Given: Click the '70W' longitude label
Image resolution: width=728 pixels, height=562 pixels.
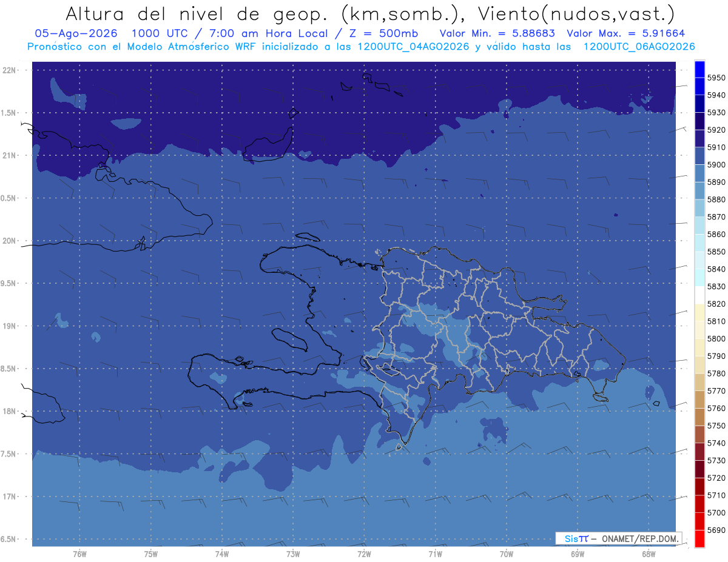Looking at the screenshot, I should [x=507, y=554].
